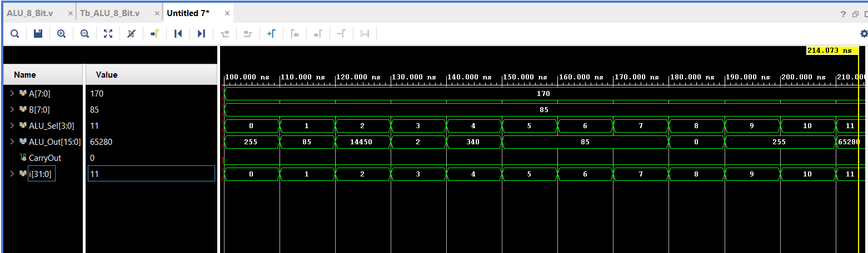Expand the ALU_Sel[3:0] signal bus

pyautogui.click(x=12, y=126)
